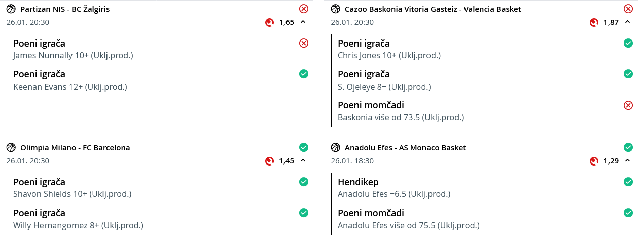Image resolution: width=644 pixels, height=246 pixels.
Task: Collapse the Baskonia - Valencia selections chevron
Action: click(627, 22)
